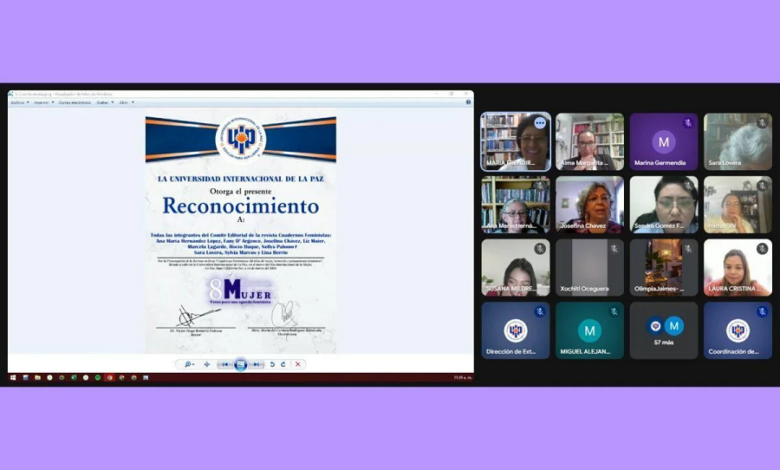Go to the previous photo
This screenshot has width=780, height=470.
(x=225, y=364)
